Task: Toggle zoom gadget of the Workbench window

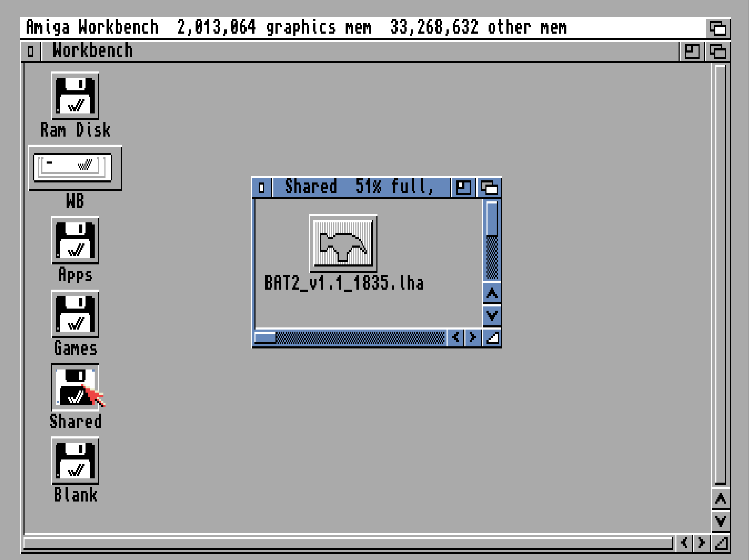Action: [692, 51]
